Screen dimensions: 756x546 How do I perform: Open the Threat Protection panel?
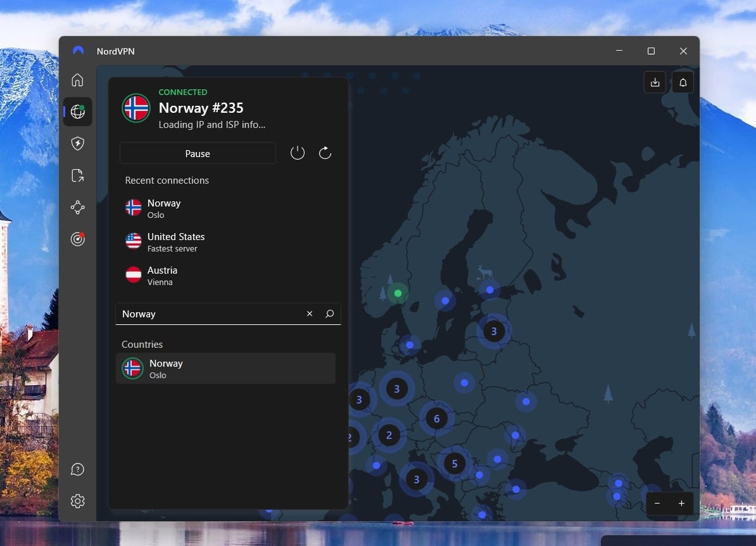(77, 144)
